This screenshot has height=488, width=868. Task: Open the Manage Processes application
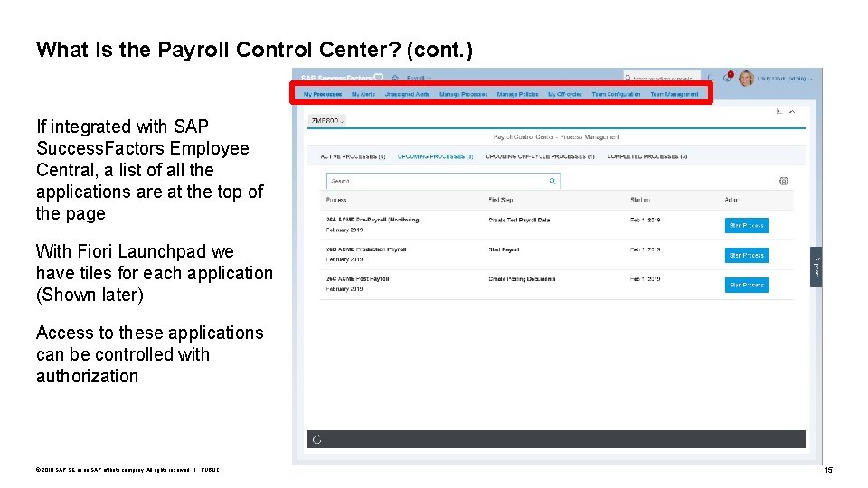tap(463, 94)
